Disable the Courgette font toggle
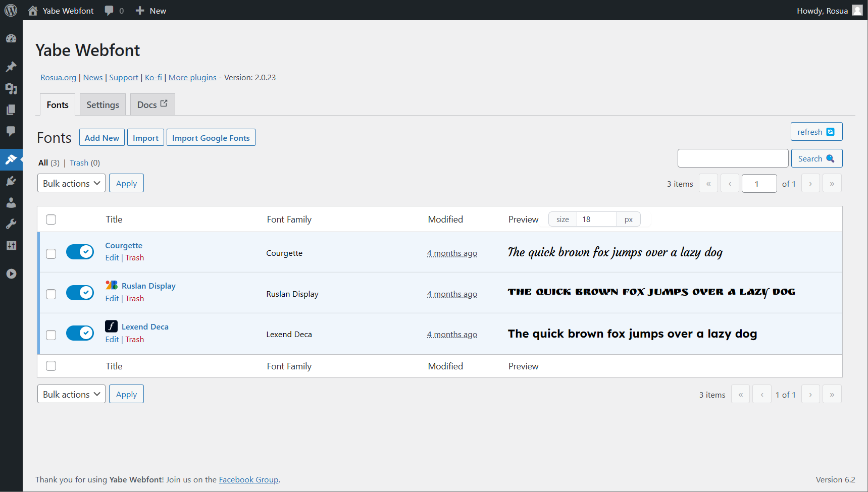The width and height of the screenshot is (868, 492). pyautogui.click(x=80, y=252)
